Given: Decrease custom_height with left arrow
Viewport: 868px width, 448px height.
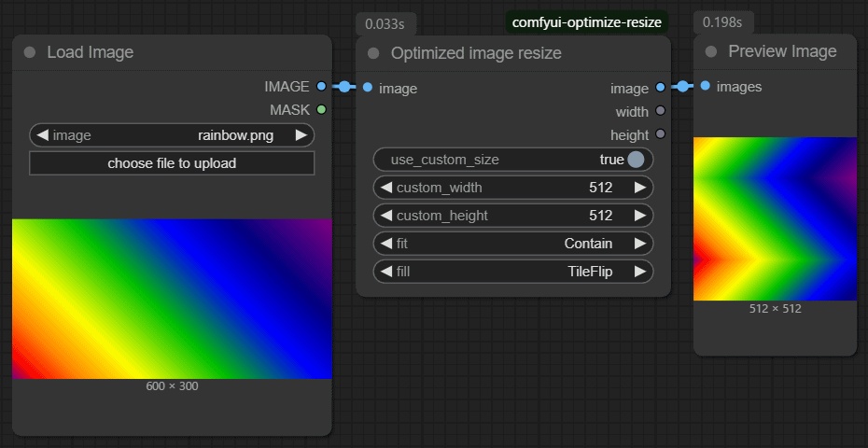Looking at the screenshot, I should pos(386,216).
